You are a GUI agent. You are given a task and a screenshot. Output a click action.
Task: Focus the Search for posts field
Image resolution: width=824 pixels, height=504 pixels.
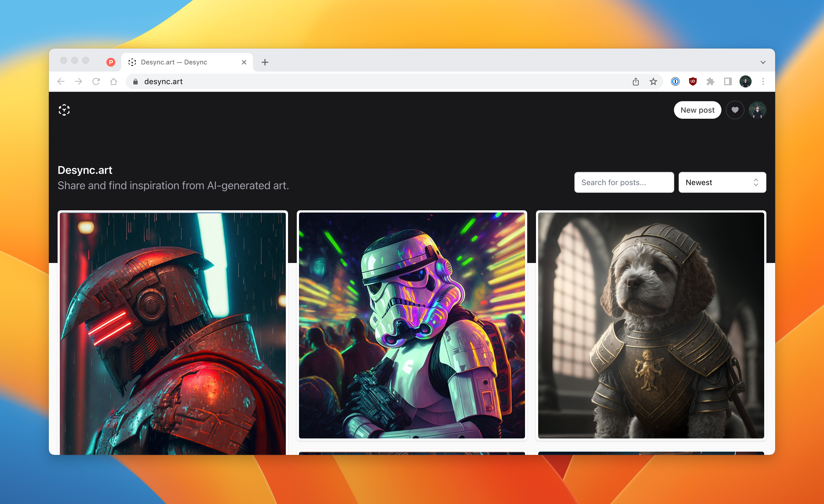(624, 182)
